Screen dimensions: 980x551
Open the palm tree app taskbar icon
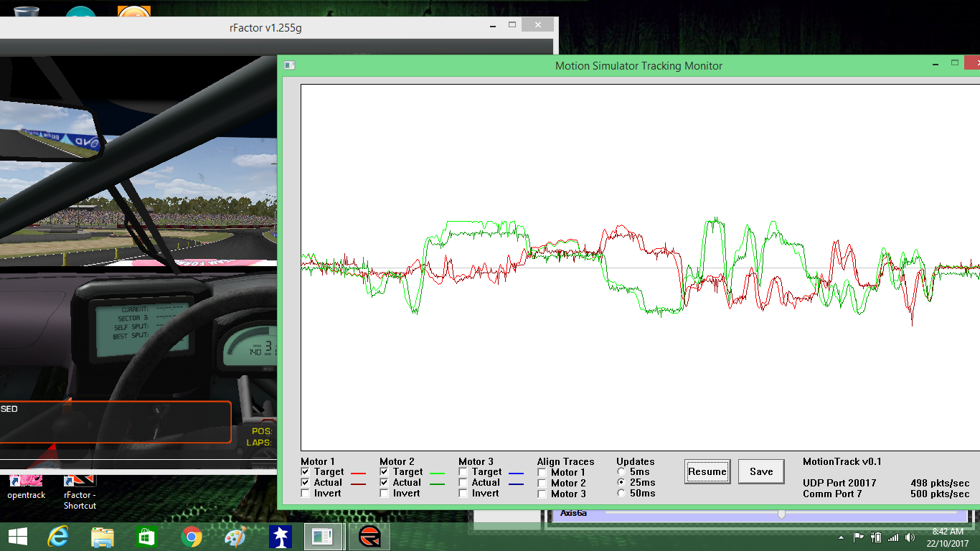(279, 537)
